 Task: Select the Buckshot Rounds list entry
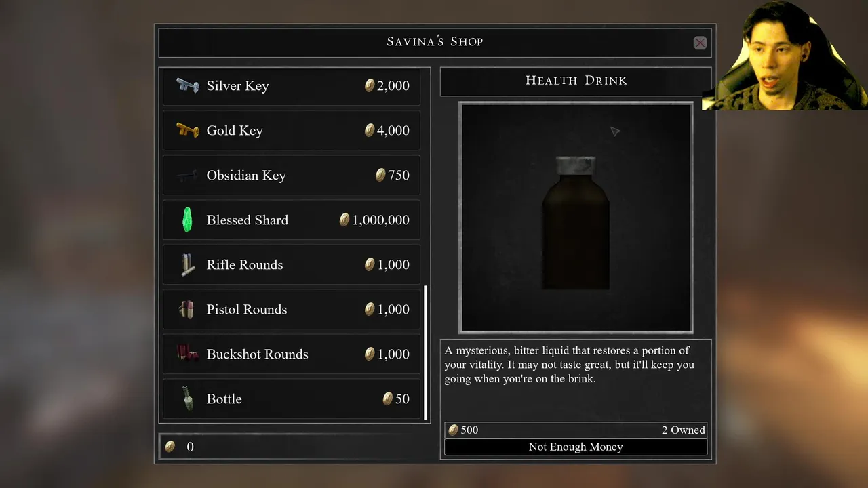[x=292, y=354]
